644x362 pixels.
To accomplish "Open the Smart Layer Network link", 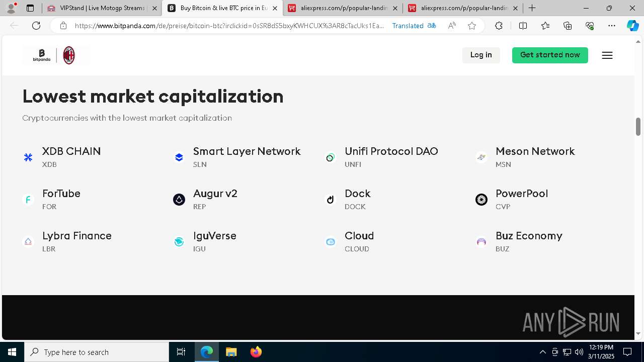I will [247, 151].
